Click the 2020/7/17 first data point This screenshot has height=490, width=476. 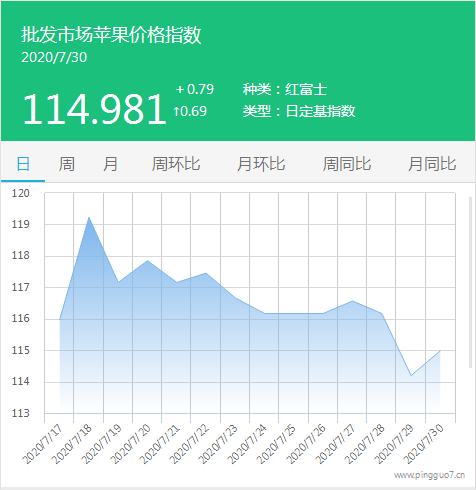60,319
